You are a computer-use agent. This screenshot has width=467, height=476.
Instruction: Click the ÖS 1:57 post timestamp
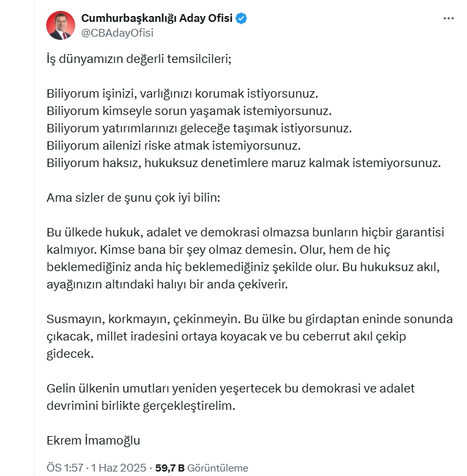[x=65, y=468]
